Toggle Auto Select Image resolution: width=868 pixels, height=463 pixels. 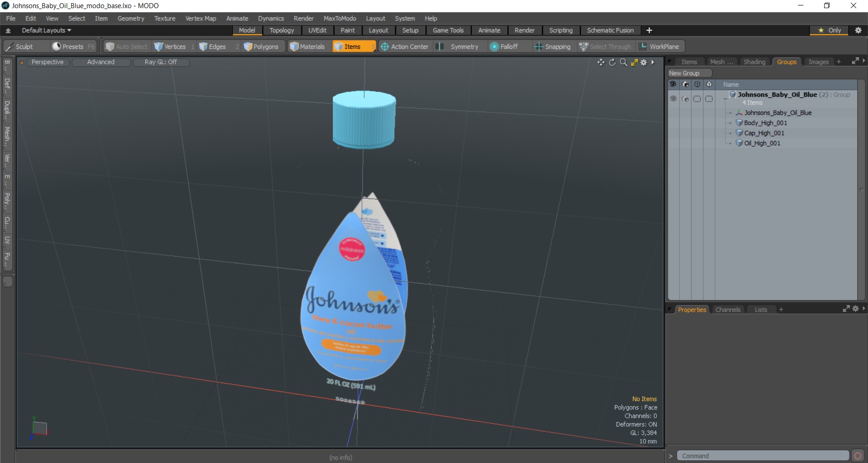coord(127,47)
